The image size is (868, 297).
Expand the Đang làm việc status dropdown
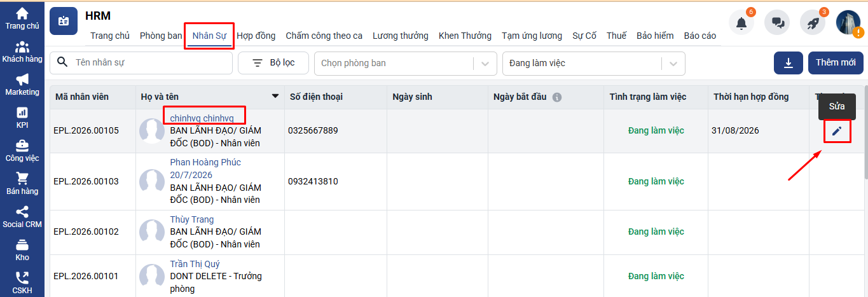[673, 63]
